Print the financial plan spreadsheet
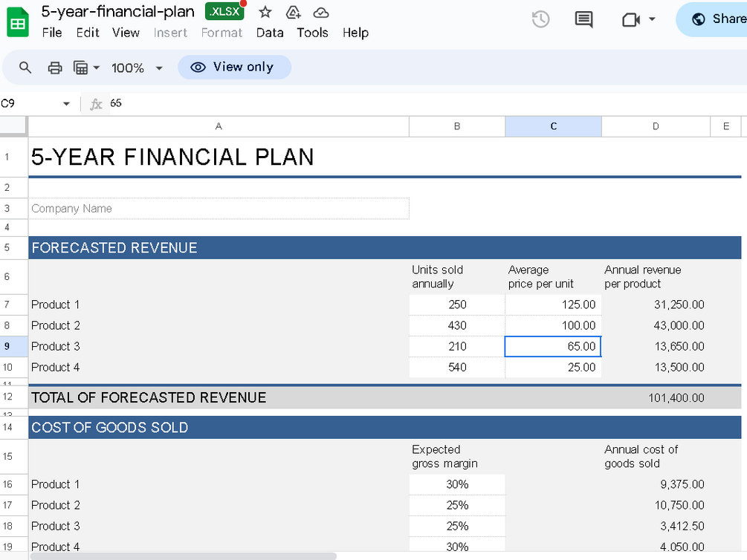The image size is (747, 560). 54,67
